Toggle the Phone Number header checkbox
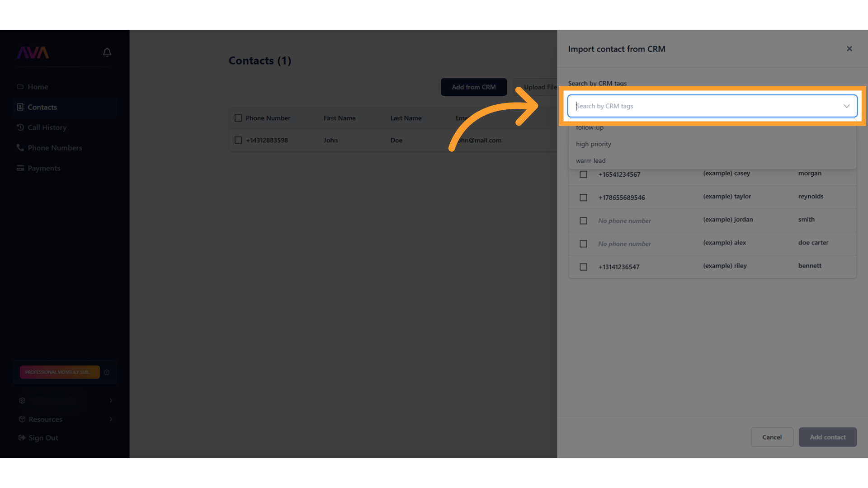Screen dimensions: 868x488 click(x=238, y=118)
